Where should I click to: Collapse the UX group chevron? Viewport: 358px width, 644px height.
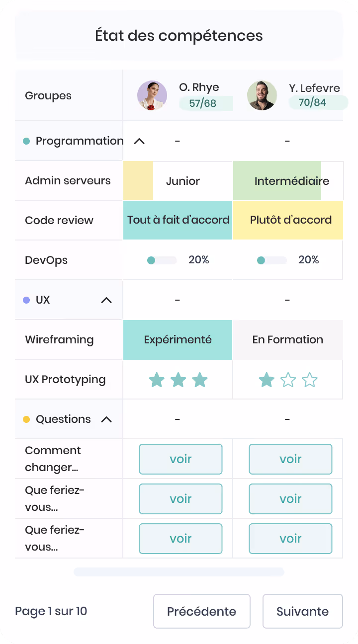tap(106, 300)
